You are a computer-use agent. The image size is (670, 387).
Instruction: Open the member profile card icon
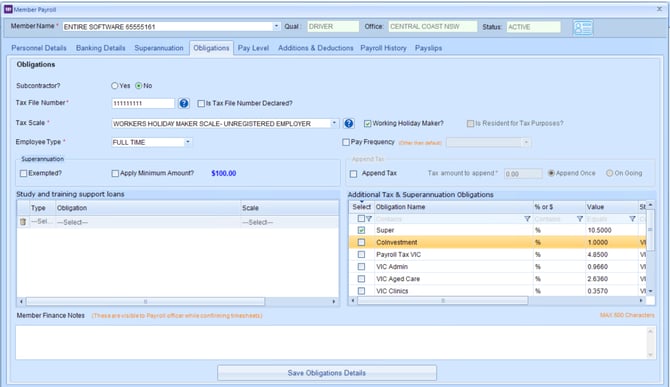[x=583, y=28]
